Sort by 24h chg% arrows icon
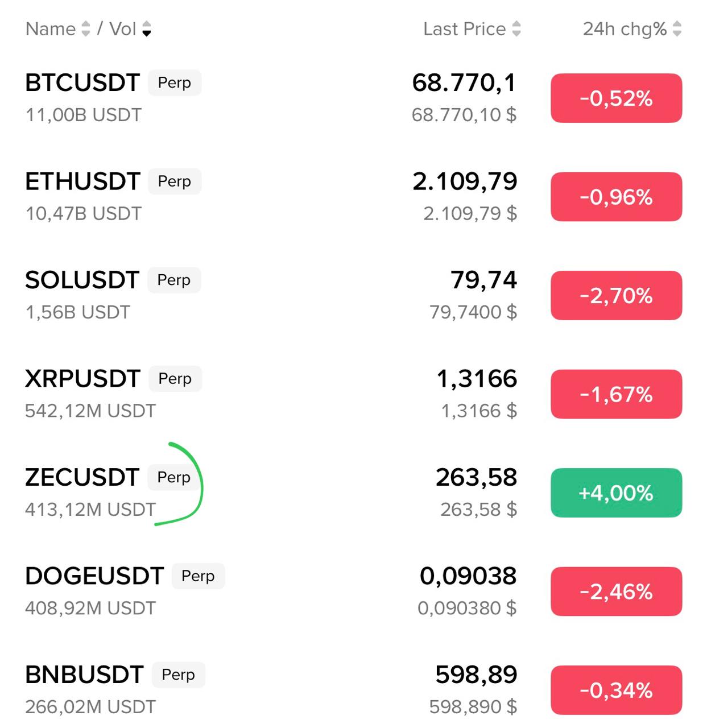The width and height of the screenshot is (707, 728). 677,29
